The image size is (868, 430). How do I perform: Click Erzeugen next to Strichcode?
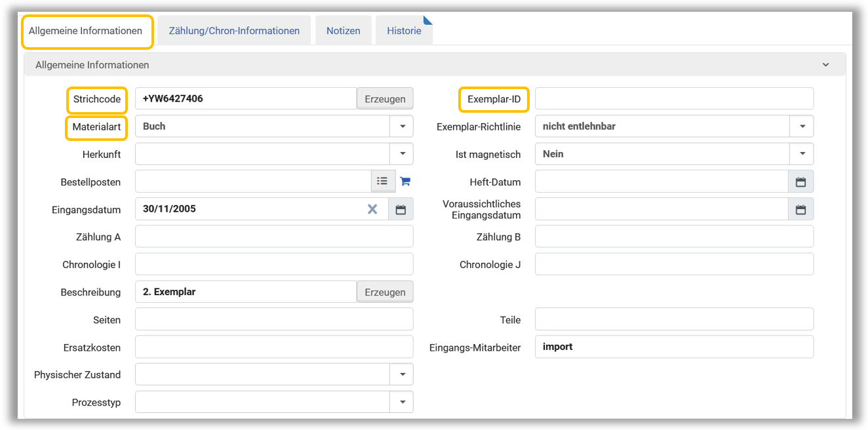(x=385, y=99)
